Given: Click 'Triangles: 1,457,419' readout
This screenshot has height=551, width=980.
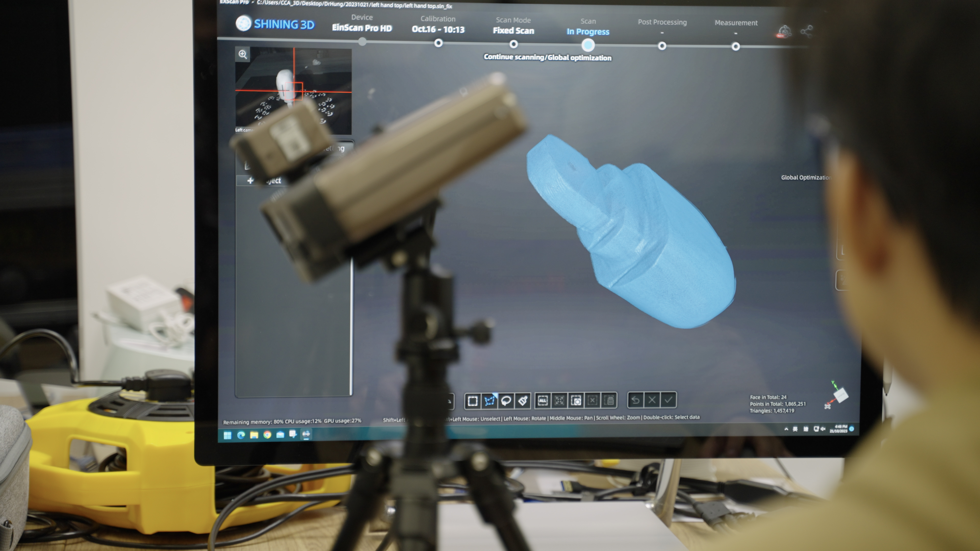Looking at the screenshot, I should (x=772, y=411).
